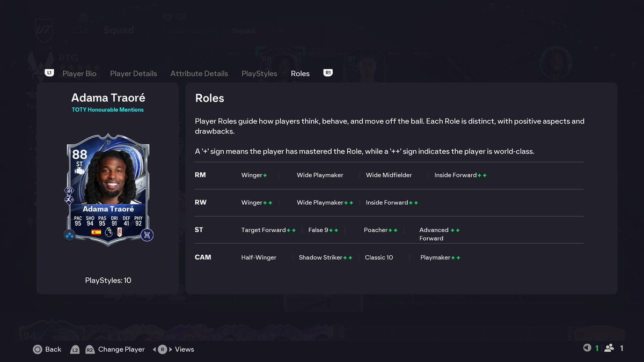Click the Premier League badge on card
The width and height of the screenshot is (644, 362).
click(x=109, y=232)
